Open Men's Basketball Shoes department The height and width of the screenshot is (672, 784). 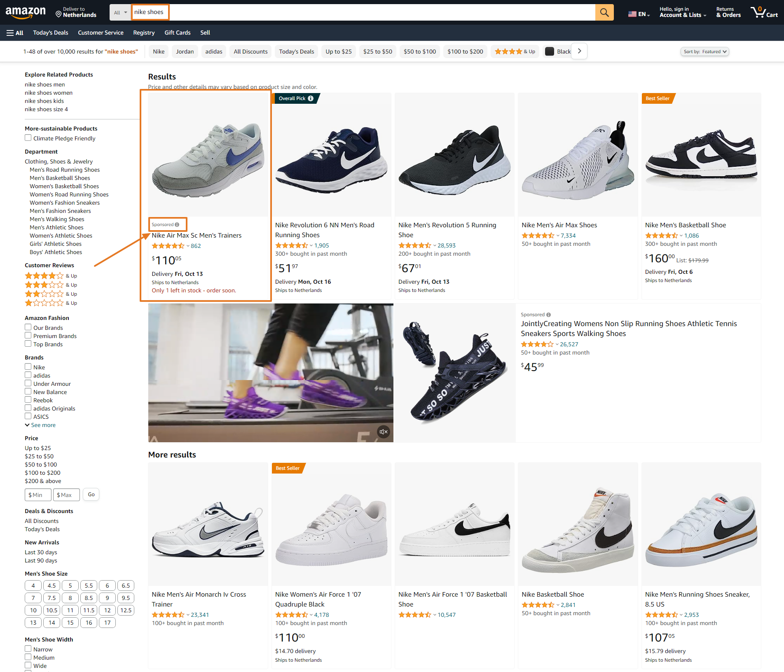(60, 178)
